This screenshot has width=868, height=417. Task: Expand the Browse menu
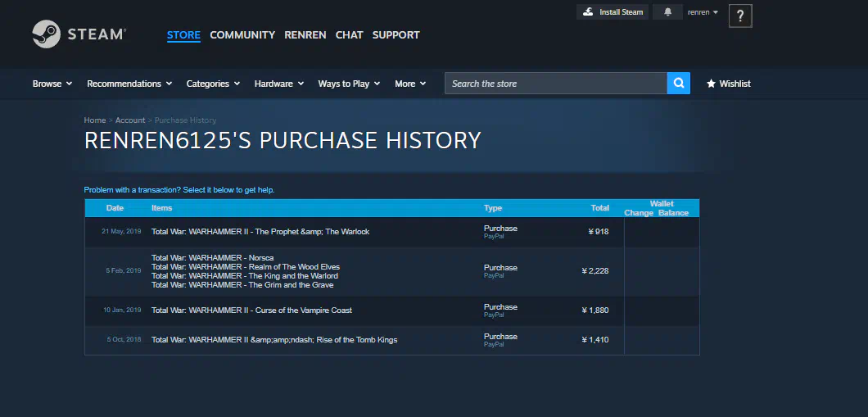52,84
